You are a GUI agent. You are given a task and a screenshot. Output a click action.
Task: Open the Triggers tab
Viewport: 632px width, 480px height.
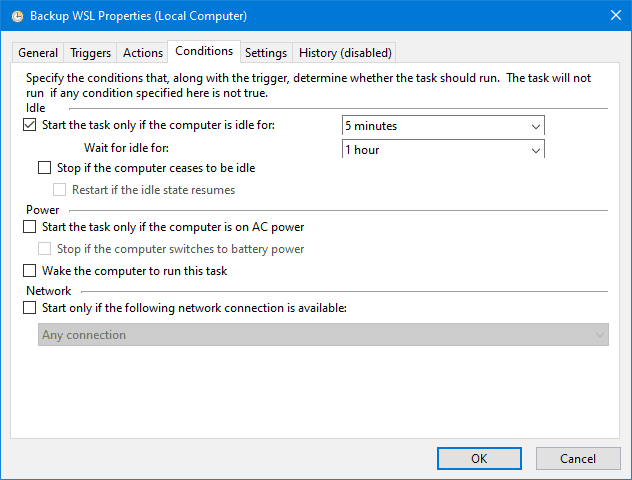pos(91,53)
